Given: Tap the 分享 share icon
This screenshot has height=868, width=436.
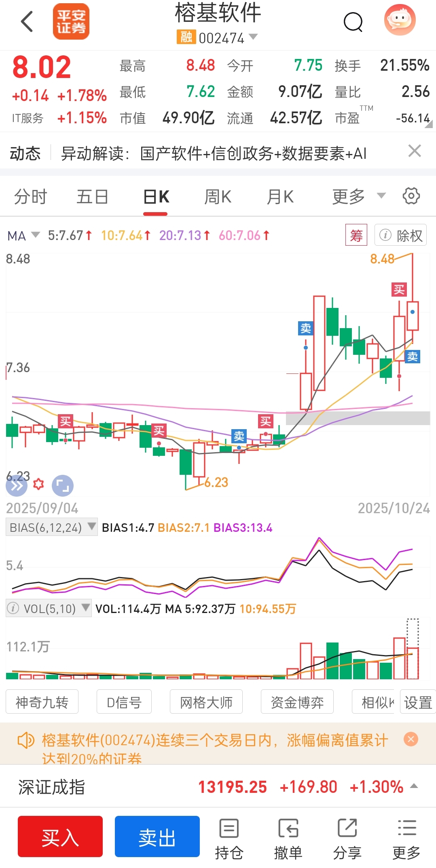Looking at the screenshot, I should click(x=347, y=839).
